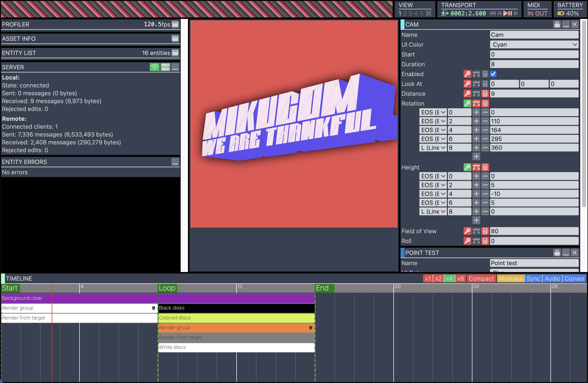Switch to the Curves timeline tab
This screenshot has width=588, height=383.
[574, 279]
